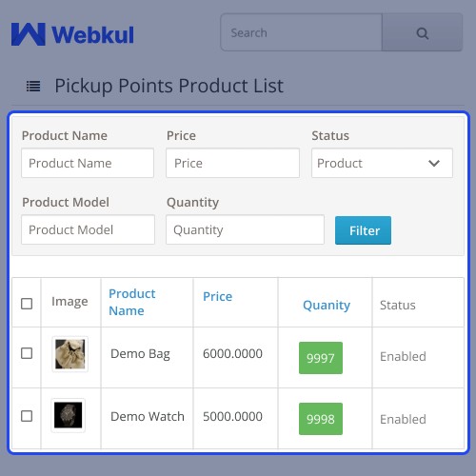
Task: Sort table by Quanity column header
Action: tap(327, 306)
